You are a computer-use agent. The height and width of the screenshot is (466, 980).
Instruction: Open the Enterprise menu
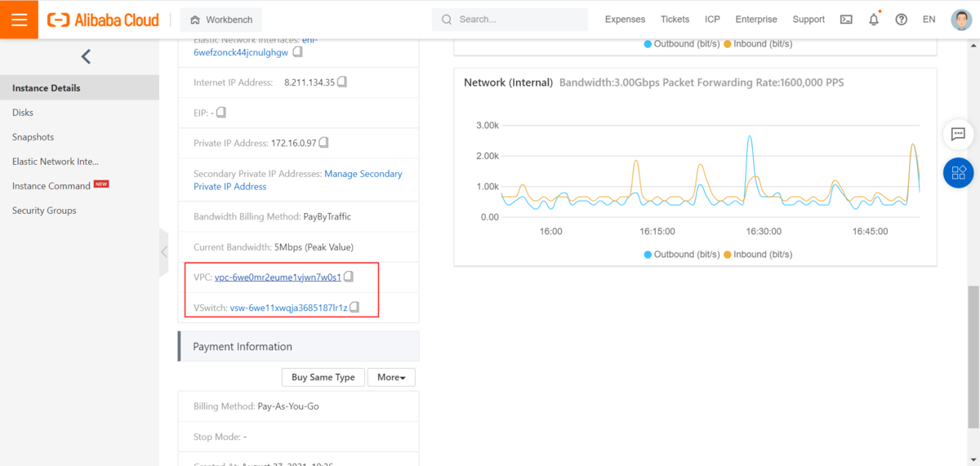point(756,20)
